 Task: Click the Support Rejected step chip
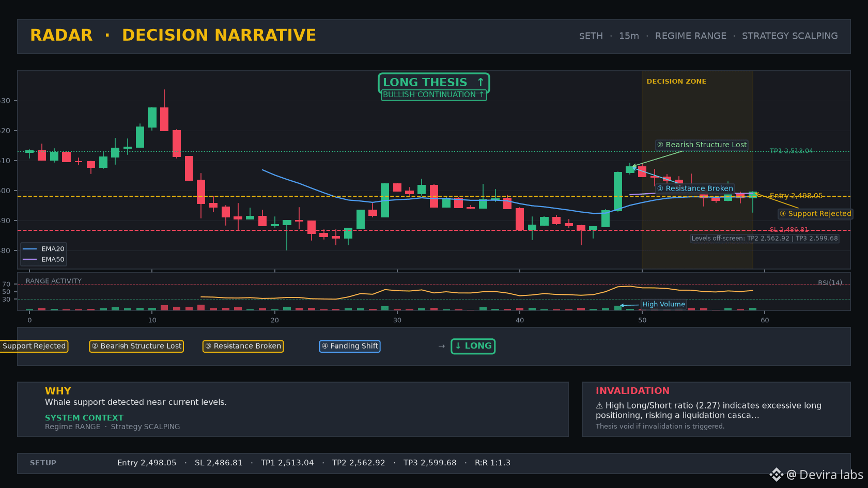tap(34, 346)
